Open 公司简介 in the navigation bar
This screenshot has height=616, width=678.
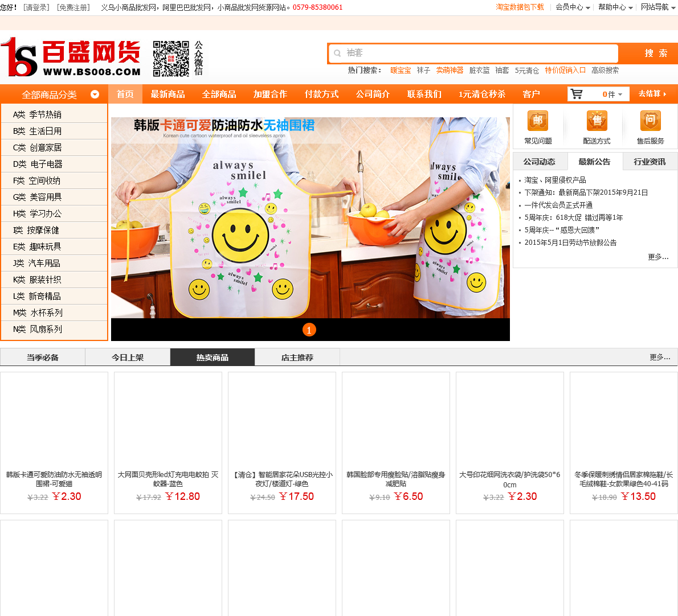pyautogui.click(x=373, y=94)
